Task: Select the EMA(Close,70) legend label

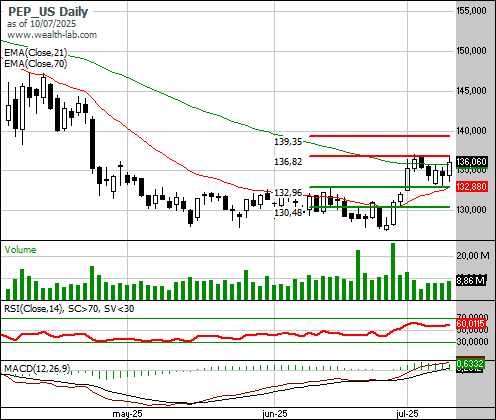Action: tap(36, 63)
